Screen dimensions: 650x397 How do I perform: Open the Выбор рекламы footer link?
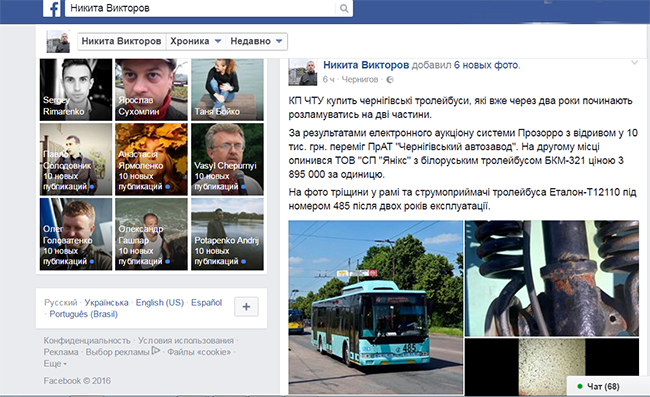(117, 352)
